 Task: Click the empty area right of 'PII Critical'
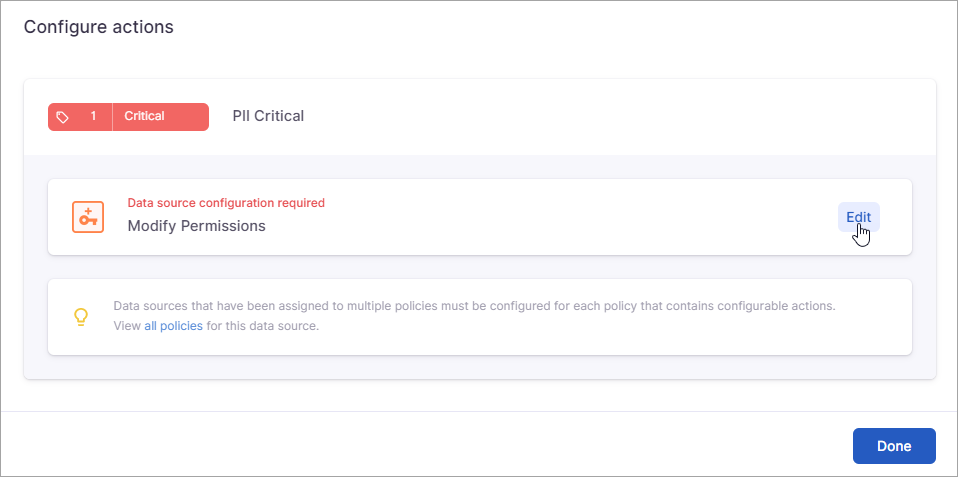pos(600,116)
